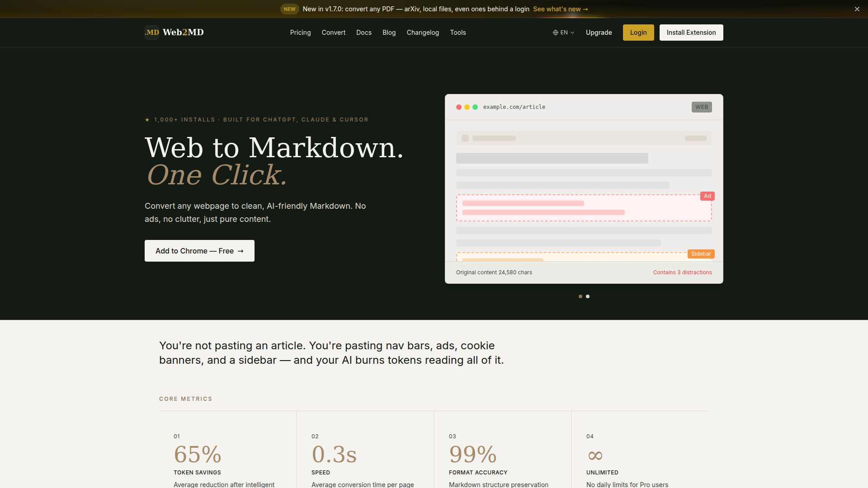Click the Upgrade link
Screen dimensions: 868x488
coord(599,33)
